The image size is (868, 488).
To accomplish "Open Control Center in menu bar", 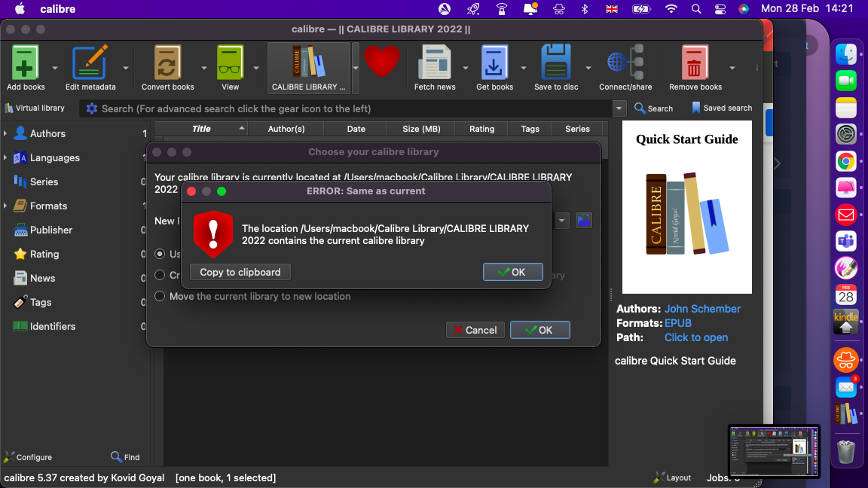I will (720, 9).
